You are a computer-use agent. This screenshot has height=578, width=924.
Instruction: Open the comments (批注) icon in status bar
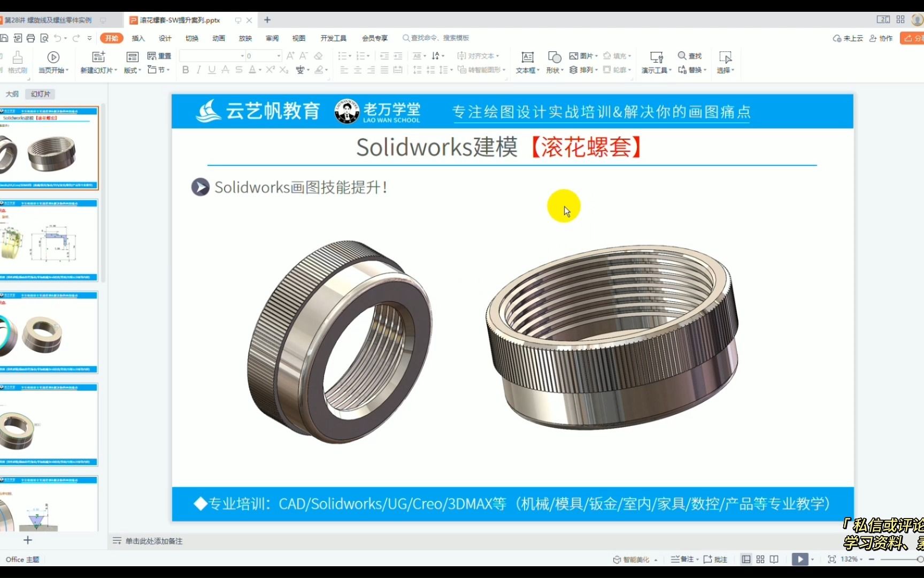pyautogui.click(x=707, y=559)
